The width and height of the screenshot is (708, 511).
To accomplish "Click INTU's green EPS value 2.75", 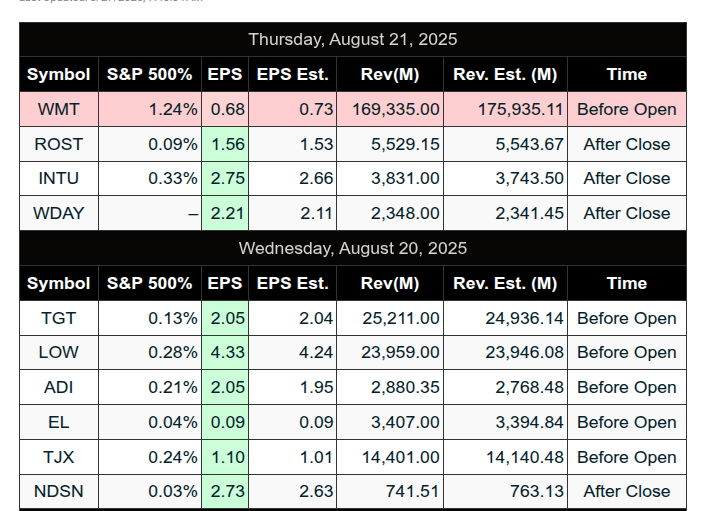I will pyautogui.click(x=225, y=178).
